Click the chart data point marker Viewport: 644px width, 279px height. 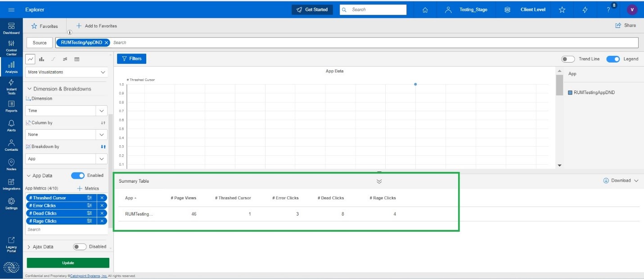coord(415,84)
